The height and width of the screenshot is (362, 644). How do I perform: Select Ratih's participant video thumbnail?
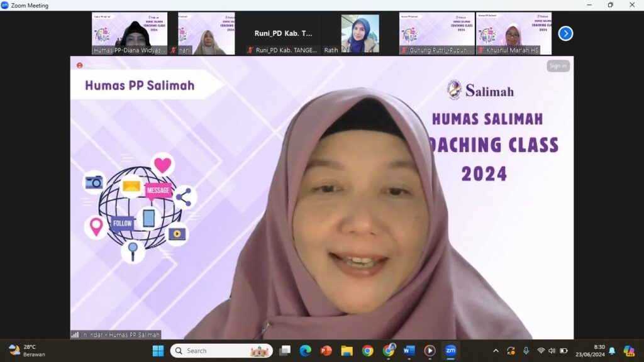360,33
